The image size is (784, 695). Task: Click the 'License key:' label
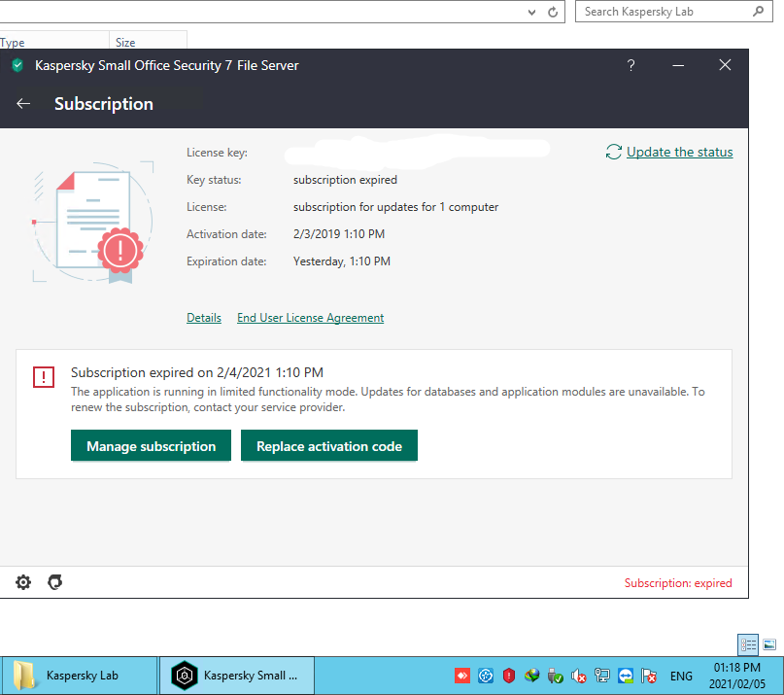[217, 152]
